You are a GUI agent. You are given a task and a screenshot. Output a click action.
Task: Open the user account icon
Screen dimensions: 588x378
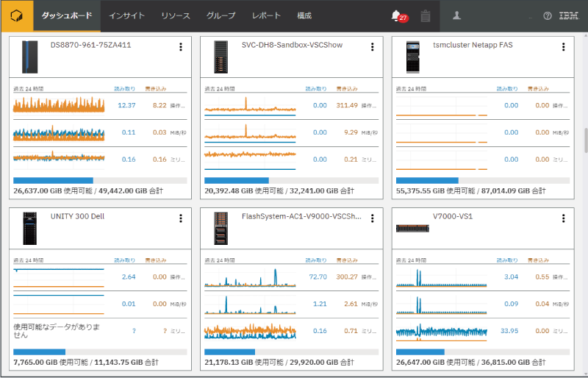456,15
